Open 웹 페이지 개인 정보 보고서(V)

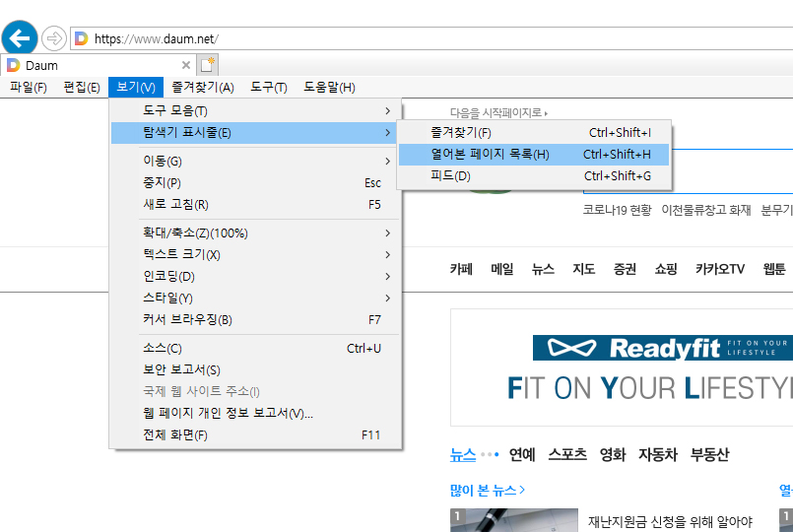point(255,413)
